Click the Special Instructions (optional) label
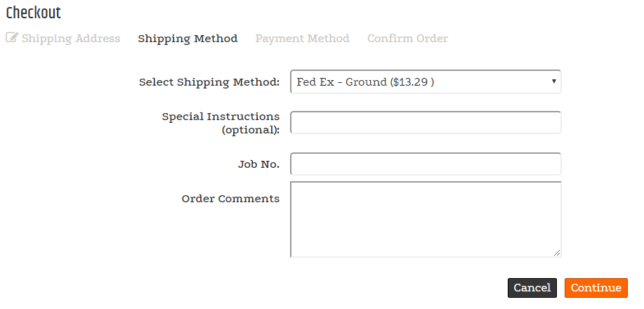 click(x=221, y=123)
